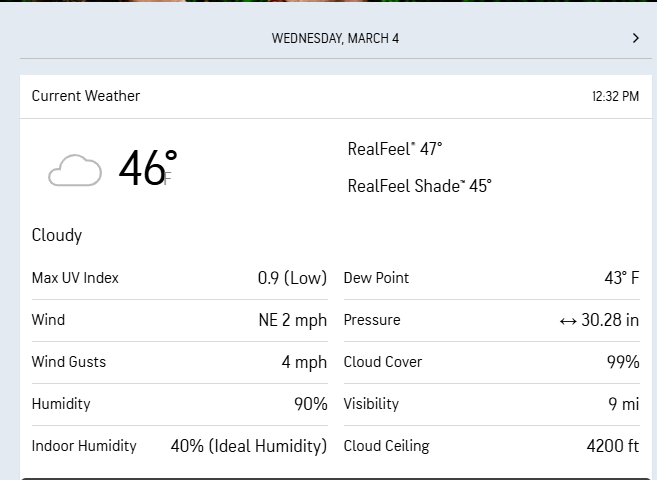Click the Cloud Ceiling 4200 ft row
Image resolution: width=657 pixels, height=480 pixels.
pyautogui.click(x=491, y=446)
